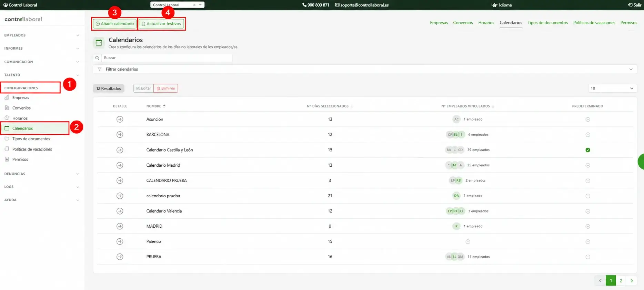
Task: Open detail arrow for PRUEBA calendar
Action: pos(120,257)
